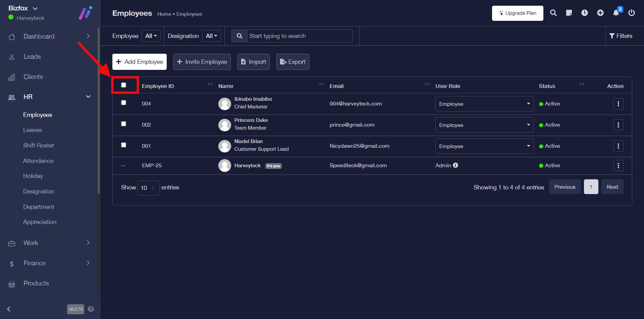
Task: Open Shift Roster from sidebar
Action: pos(39,145)
